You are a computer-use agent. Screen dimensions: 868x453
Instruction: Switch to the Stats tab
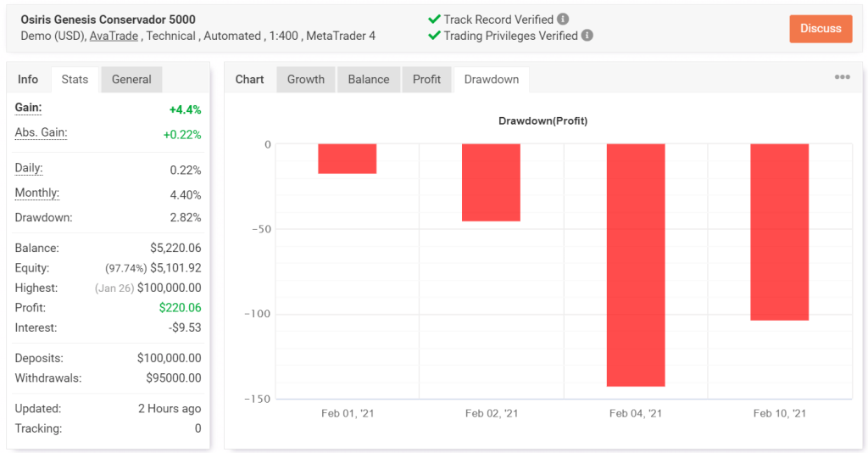75,79
